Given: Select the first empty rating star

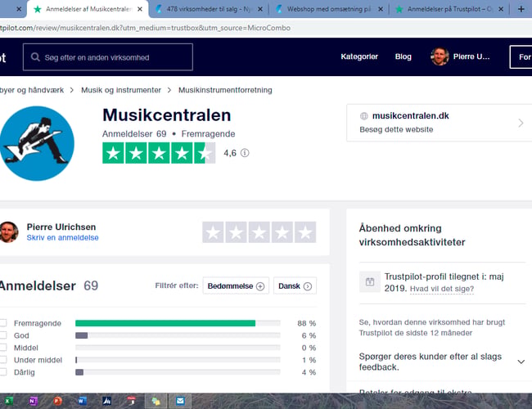Looking at the screenshot, I should pyautogui.click(x=213, y=232).
